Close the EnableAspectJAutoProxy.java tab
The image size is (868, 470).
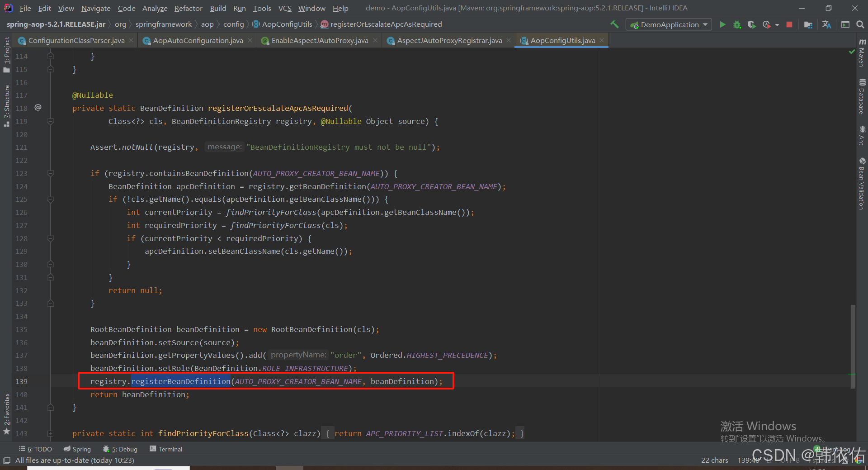(375, 40)
